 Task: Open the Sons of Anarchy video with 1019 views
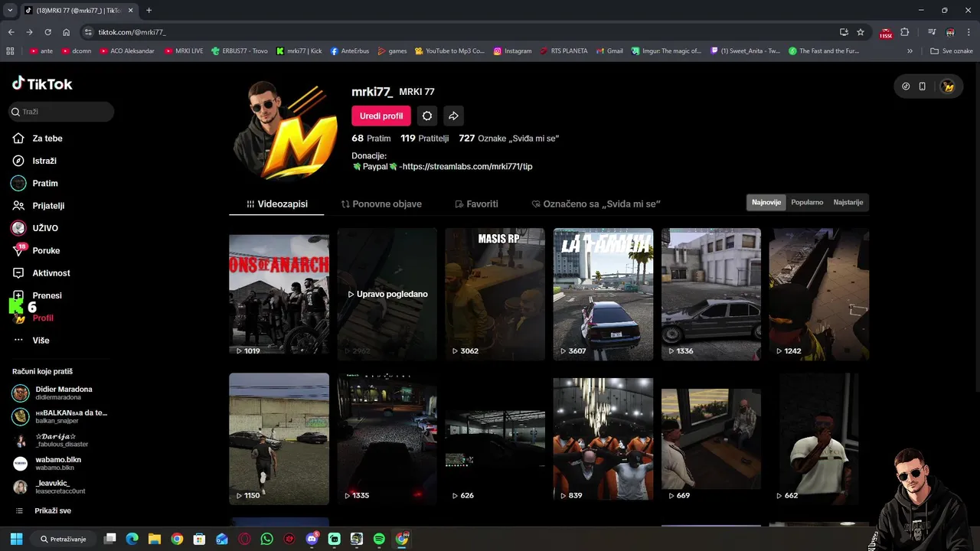tap(279, 294)
